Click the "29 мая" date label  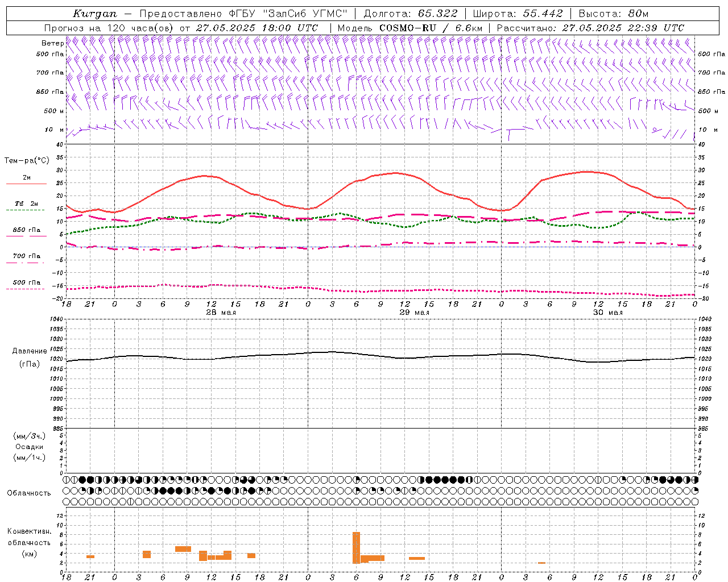[415, 313]
